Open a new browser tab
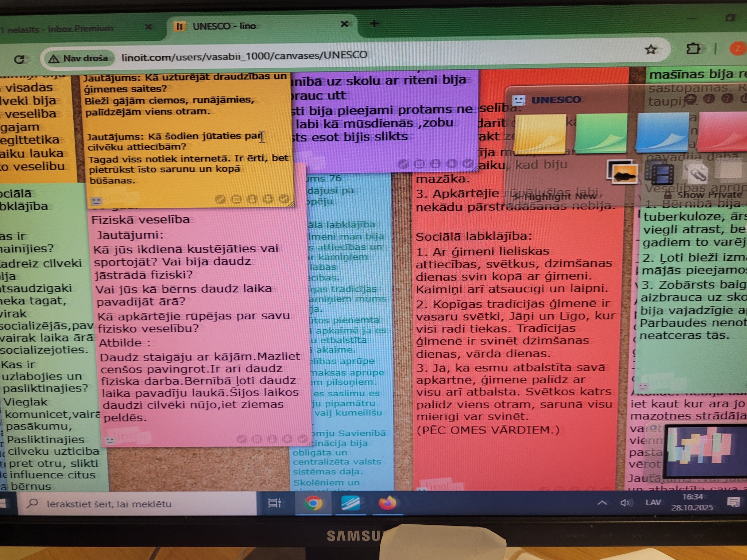The height and width of the screenshot is (560, 747). [x=374, y=24]
